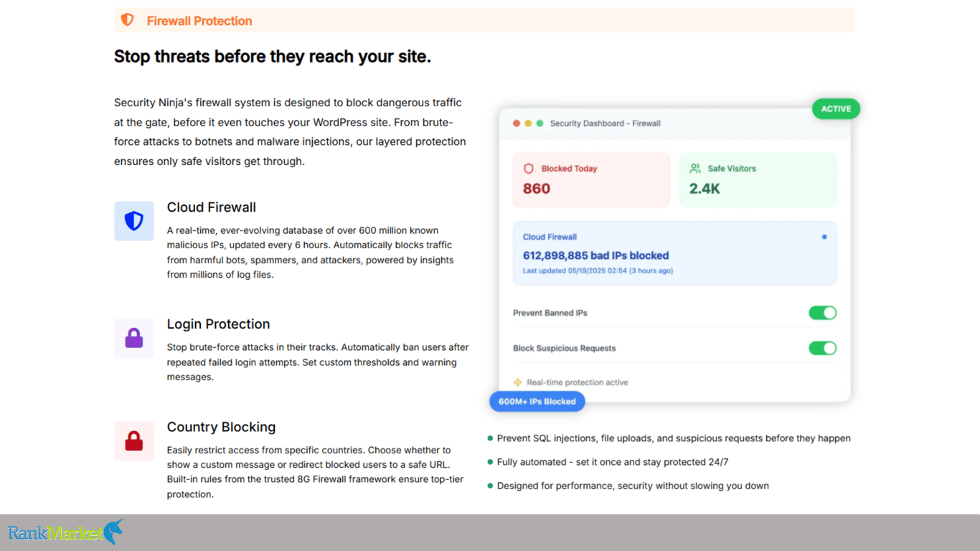The image size is (980, 551).
Task: Click the lightning bolt real-time protection icon
Action: coord(518,382)
